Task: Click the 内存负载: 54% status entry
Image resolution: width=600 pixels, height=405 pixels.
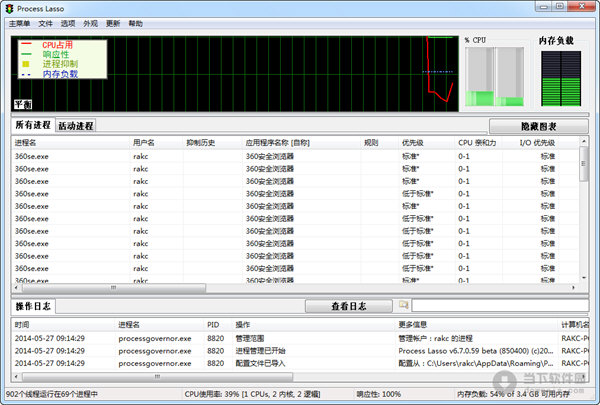Action: [514, 394]
